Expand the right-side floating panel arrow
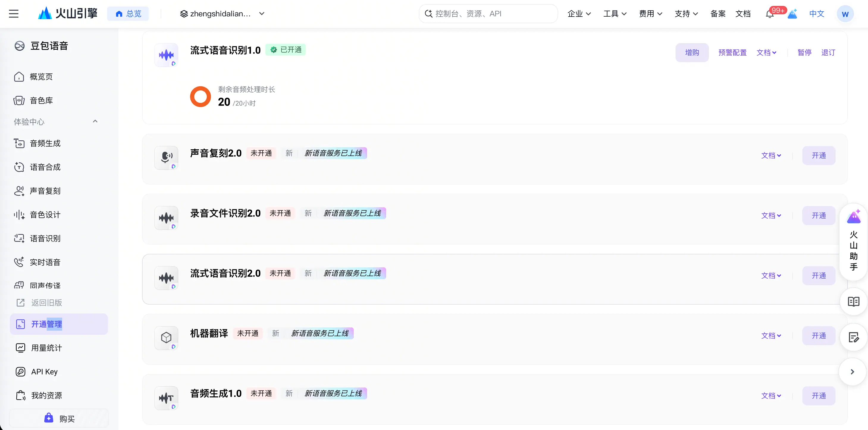The height and width of the screenshot is (430, 868). point(853,372)
